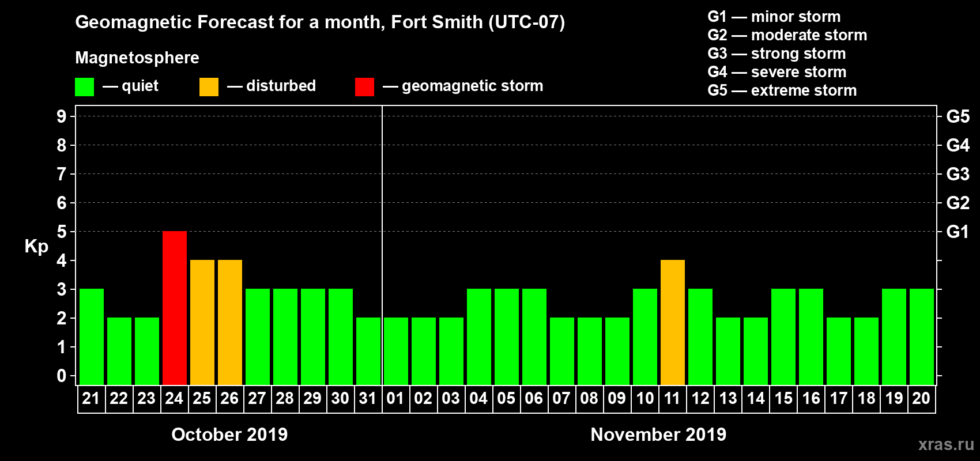This screenshot has height=461, width=980.
Task: Click the Magnetosphere heading
Action: point(137,58)
